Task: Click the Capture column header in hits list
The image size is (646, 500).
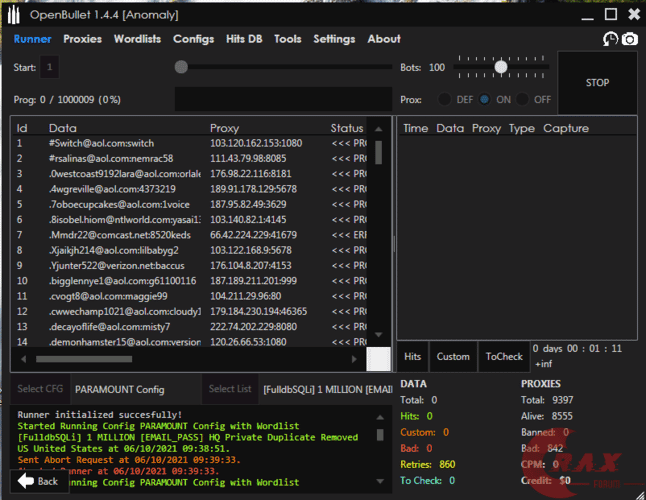Action: [566, 128]
